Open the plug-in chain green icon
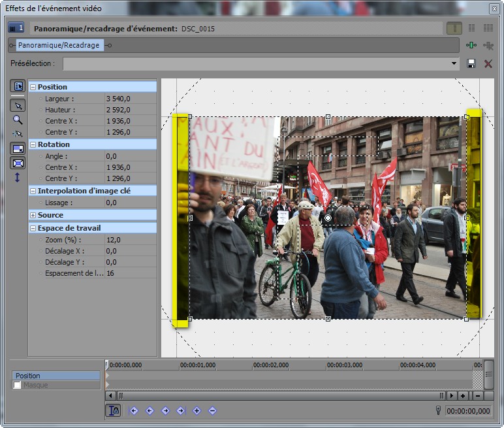The height and width of the screenshot is (428, 504). tap(471, 45)
